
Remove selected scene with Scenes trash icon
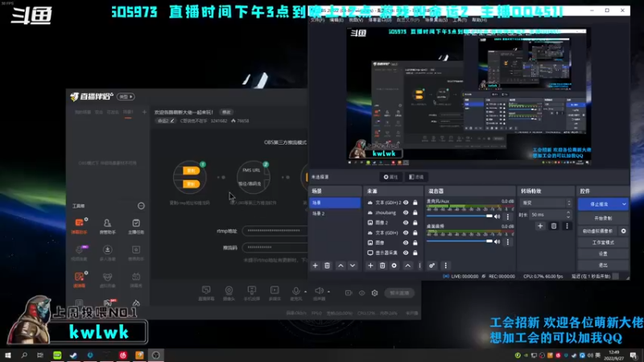click(327, 265)
